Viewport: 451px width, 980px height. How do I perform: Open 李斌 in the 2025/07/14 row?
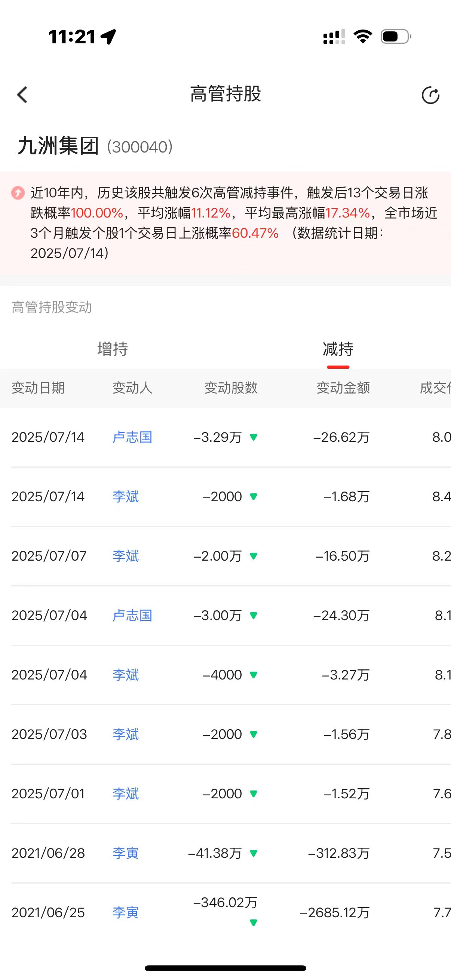click(126, 496)
